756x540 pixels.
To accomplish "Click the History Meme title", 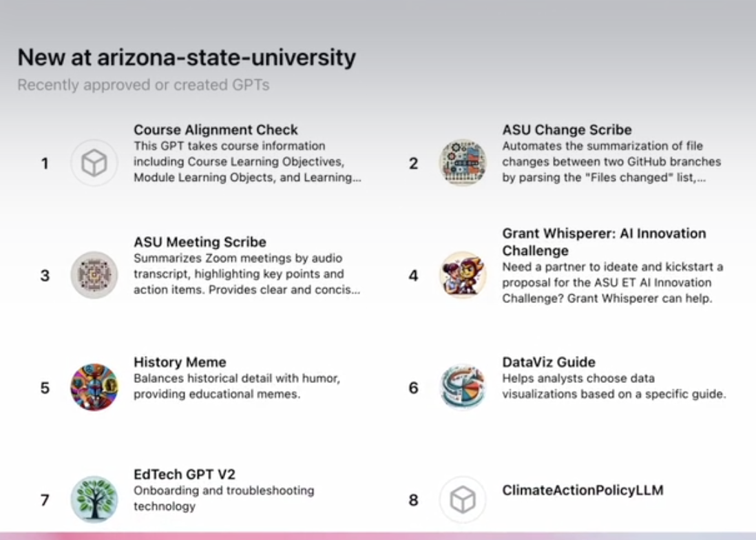I will (180, 362).
